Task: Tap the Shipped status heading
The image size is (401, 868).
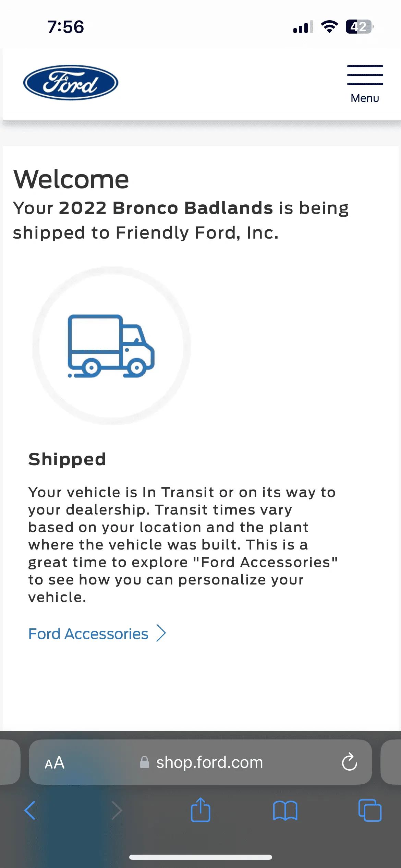Action: [67, 459]
